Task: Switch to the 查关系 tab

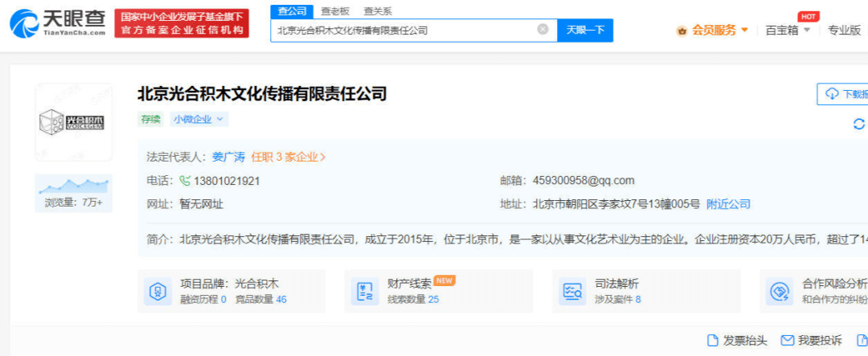Action: pos(378,10)
